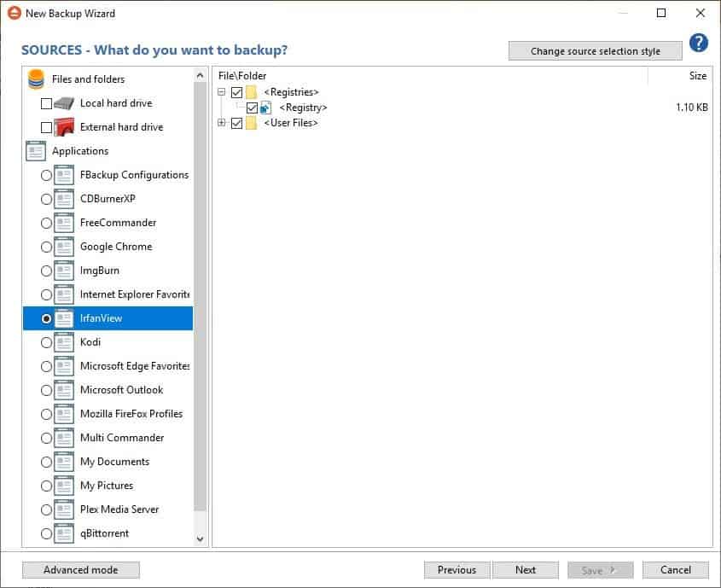Expand the User Files tree node
The width and height of the screenshot is (721, 588).
222,123
